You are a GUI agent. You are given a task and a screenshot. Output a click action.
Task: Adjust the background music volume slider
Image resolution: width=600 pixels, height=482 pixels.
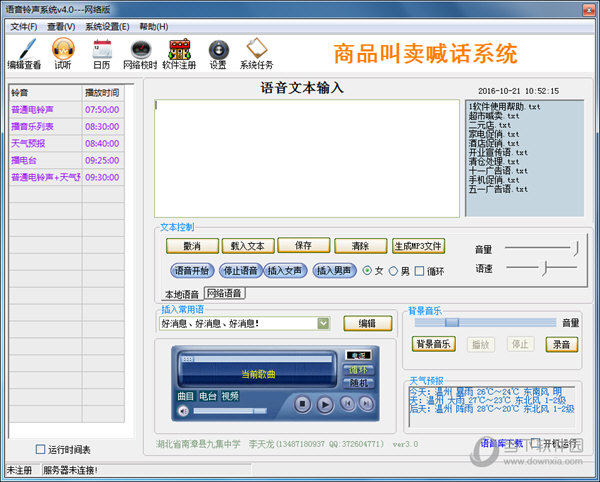[485, 322]
